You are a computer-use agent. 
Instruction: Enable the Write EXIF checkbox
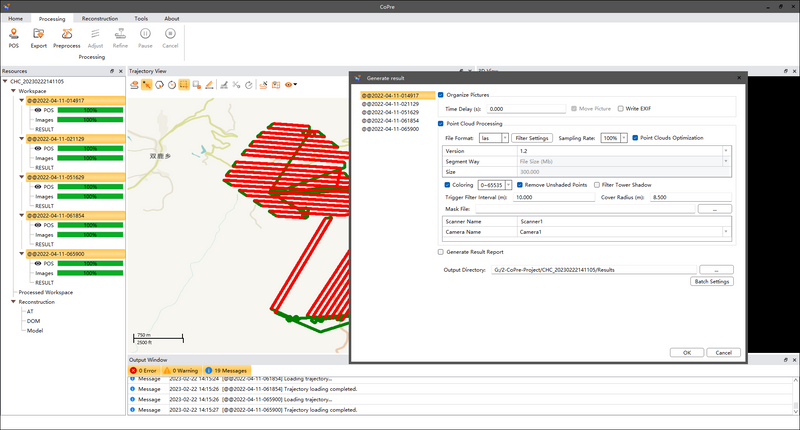click(620, 108)
